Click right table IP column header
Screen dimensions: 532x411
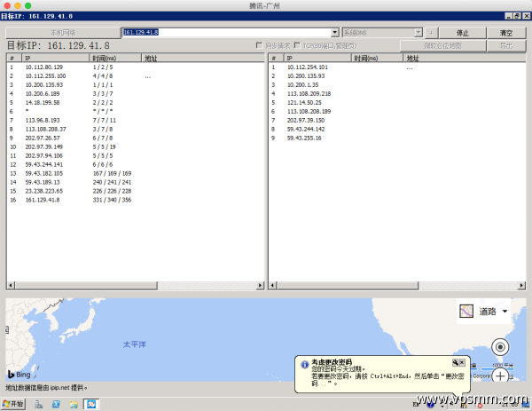click(x=317, y=58)
